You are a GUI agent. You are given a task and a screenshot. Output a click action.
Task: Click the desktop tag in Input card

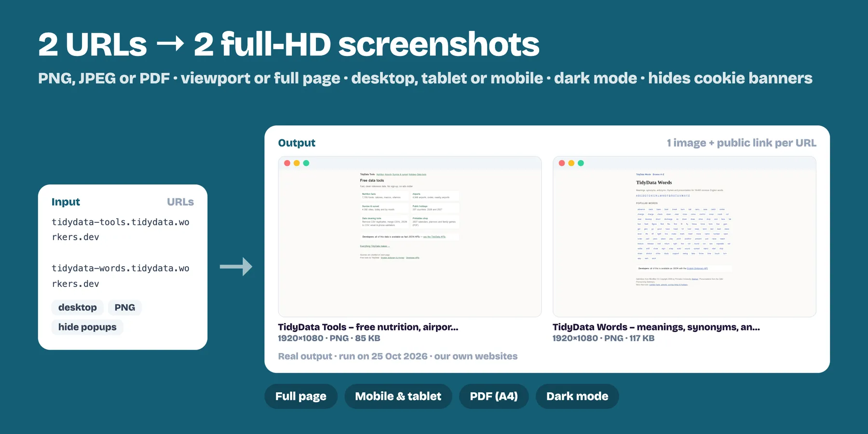[78, 308]
